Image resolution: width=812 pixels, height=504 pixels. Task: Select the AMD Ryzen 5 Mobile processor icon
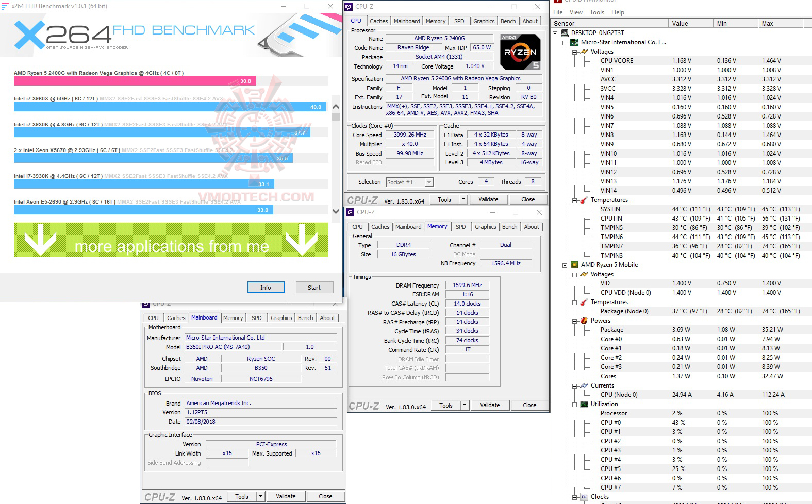point(574,265)
